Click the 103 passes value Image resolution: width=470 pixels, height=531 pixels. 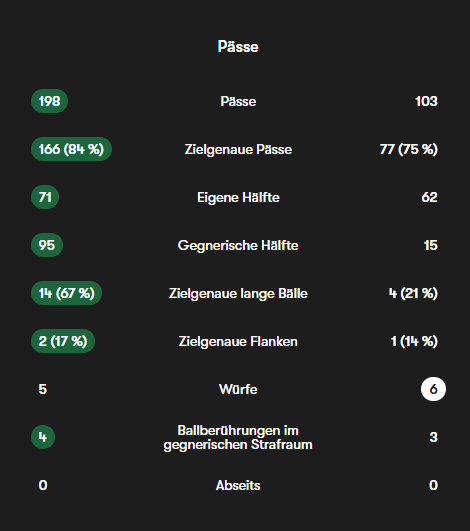tap(426, 101)
